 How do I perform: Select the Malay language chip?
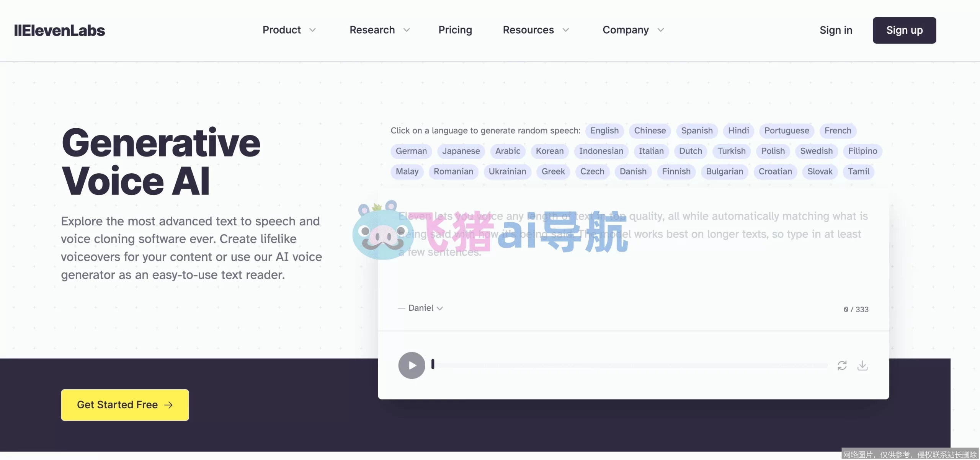[x=407, y=171]
